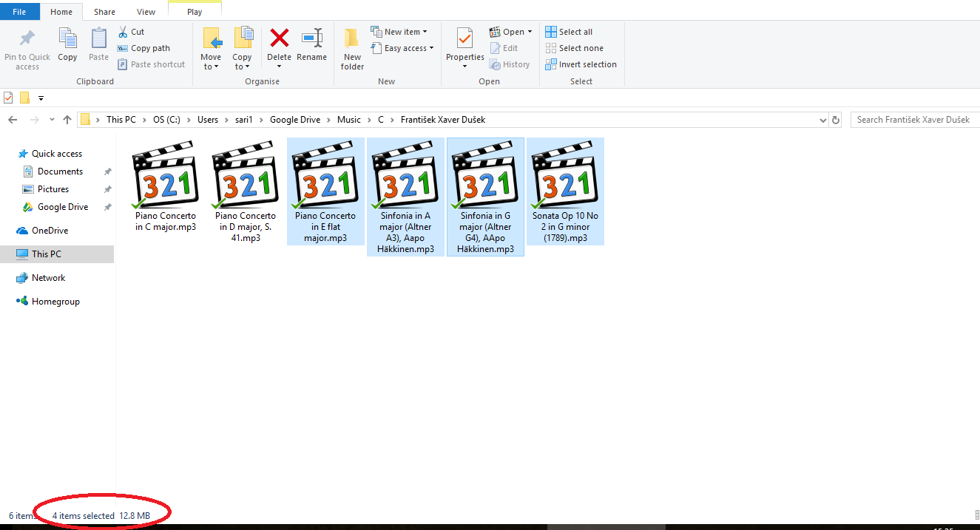Open Properties for the selection
Viewport: 980px width, 530px height.
464,44
